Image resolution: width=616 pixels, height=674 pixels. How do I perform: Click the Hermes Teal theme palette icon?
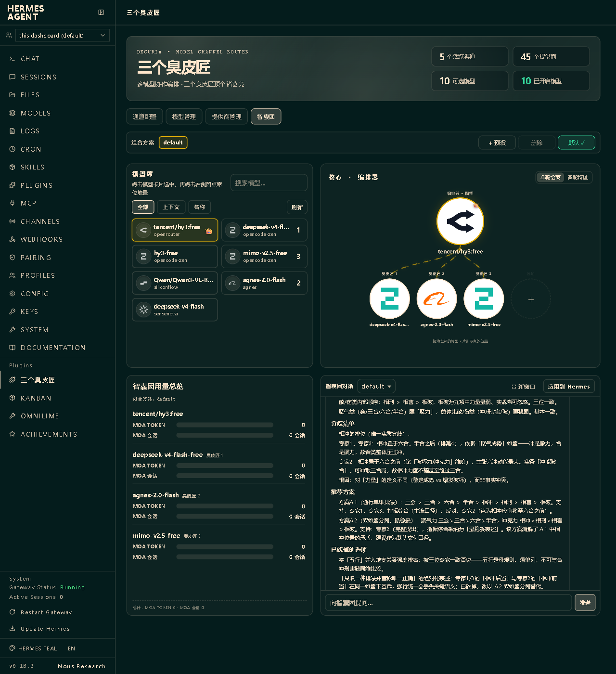13,648
